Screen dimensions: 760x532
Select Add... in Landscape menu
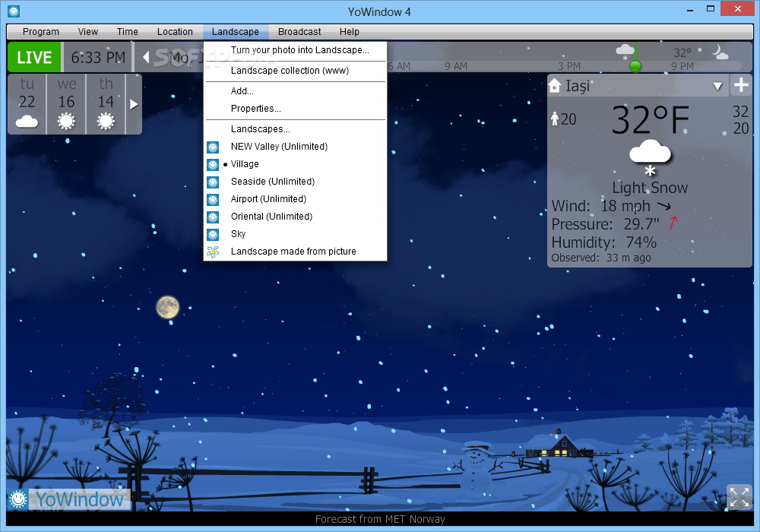(295, 90)
